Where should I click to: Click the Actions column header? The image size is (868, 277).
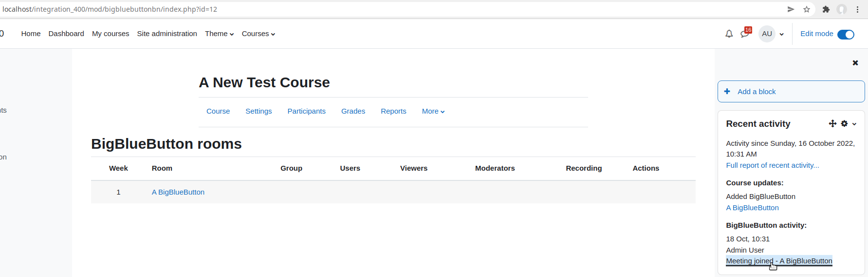click(646, 168)
